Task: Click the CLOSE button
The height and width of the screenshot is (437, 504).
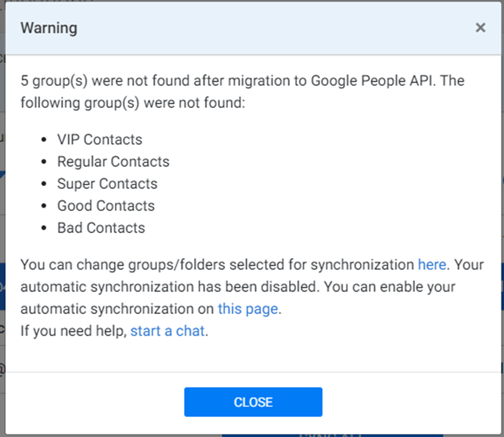Action: (253, 402)
